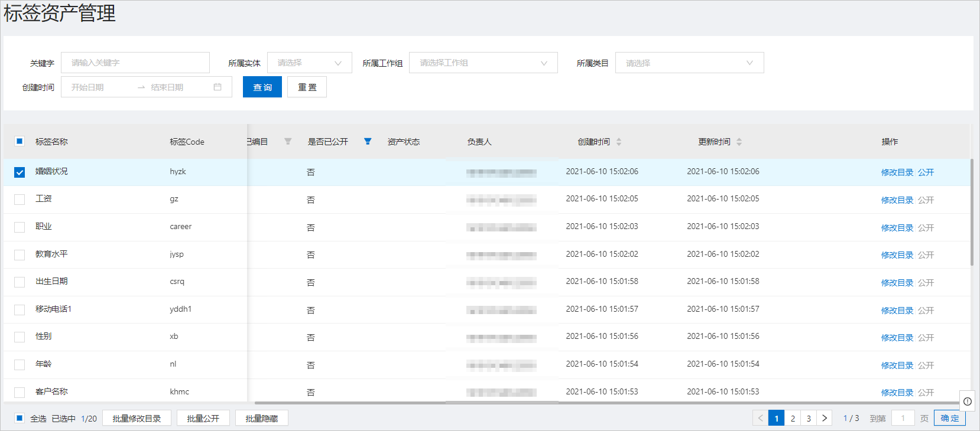Go to next page arrow
980x431 pixels.
(825, 418)
